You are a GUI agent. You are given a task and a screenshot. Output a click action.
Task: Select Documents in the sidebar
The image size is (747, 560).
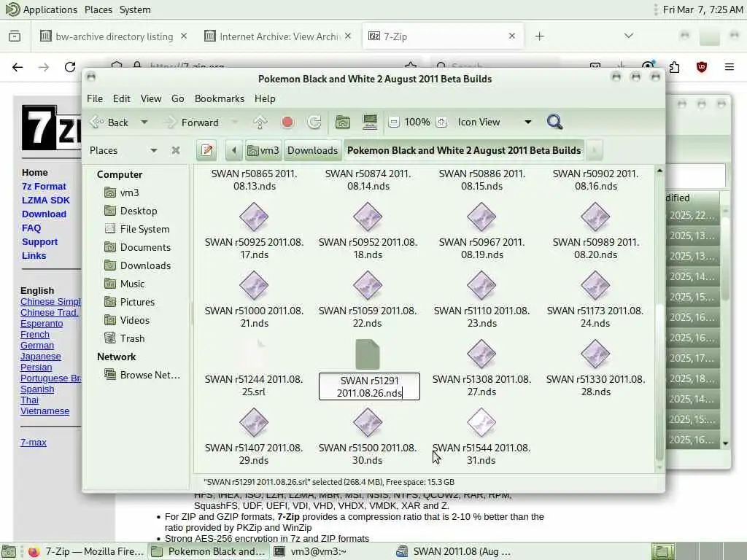click(x=138, y=247)
